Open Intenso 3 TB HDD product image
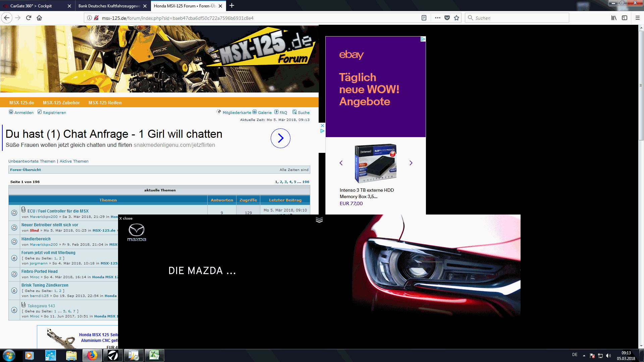This screenshot has width=644, height=362. (376, 163)
